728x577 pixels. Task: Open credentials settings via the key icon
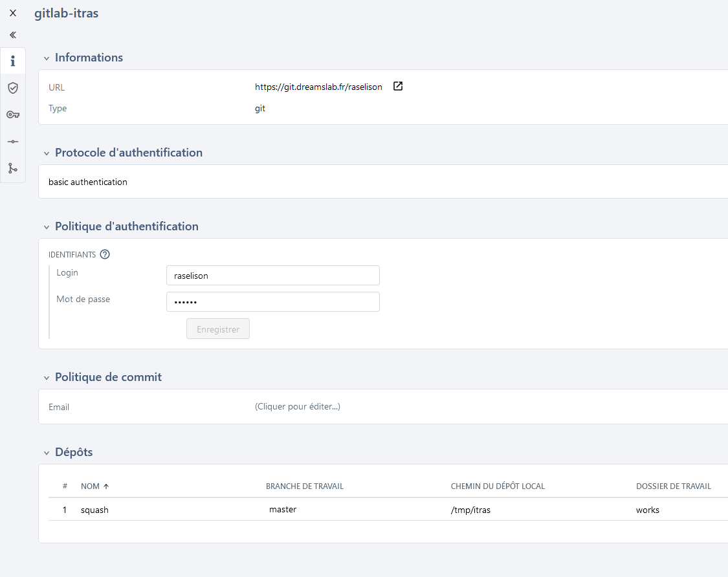(x=12, y=114)
